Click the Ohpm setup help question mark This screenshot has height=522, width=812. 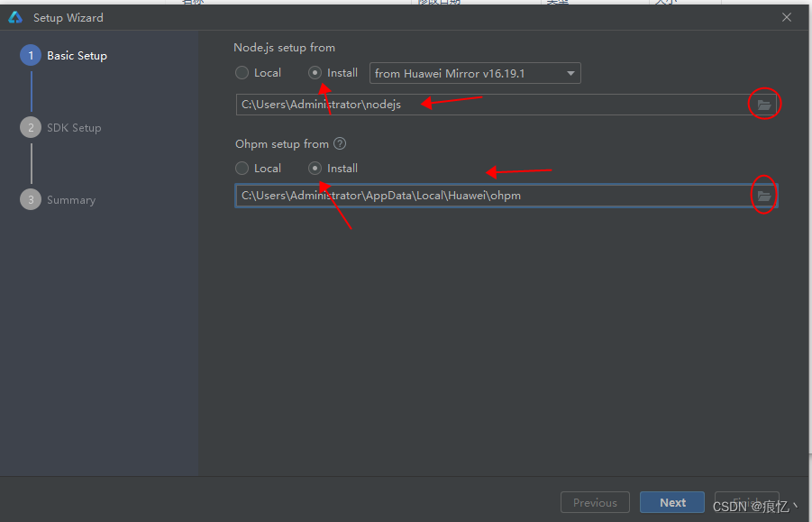click(340, 143)
